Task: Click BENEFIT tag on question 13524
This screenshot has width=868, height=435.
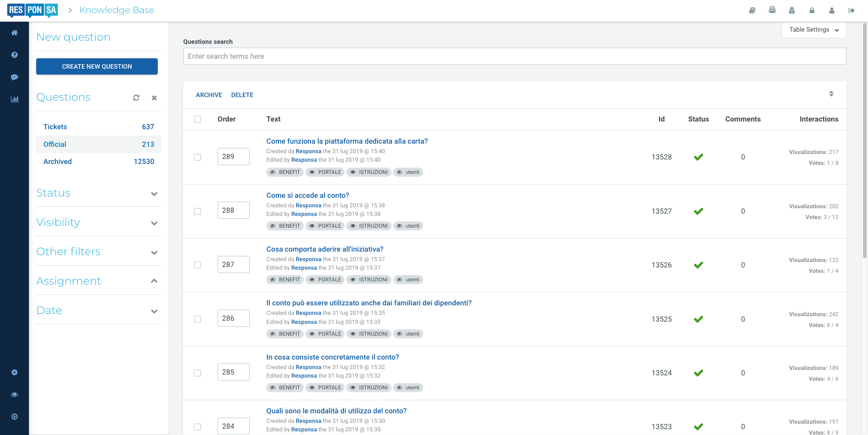Action: tap(285, 388)
